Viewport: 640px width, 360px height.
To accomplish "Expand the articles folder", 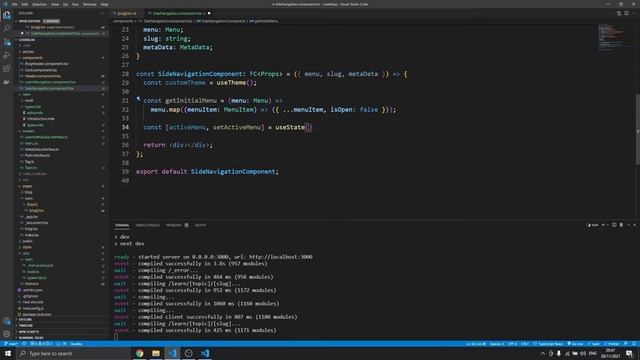I will coord(28,52).
